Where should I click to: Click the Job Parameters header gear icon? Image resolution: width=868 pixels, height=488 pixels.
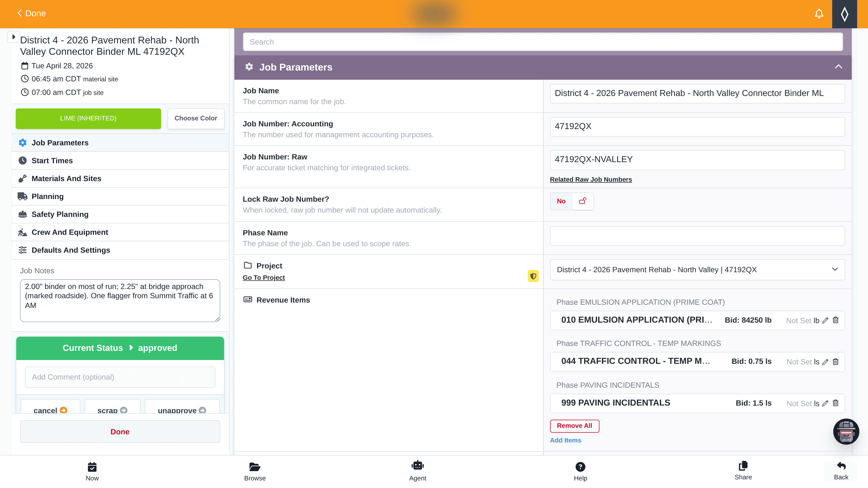[249, 67]
